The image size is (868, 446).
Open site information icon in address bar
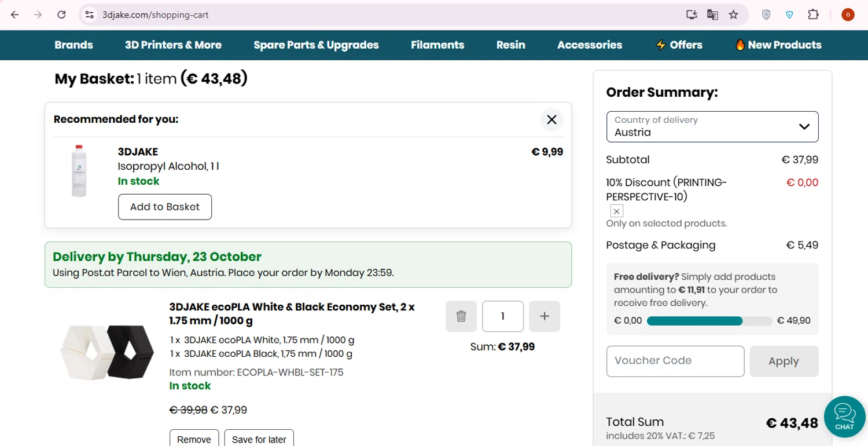point(89,14)
